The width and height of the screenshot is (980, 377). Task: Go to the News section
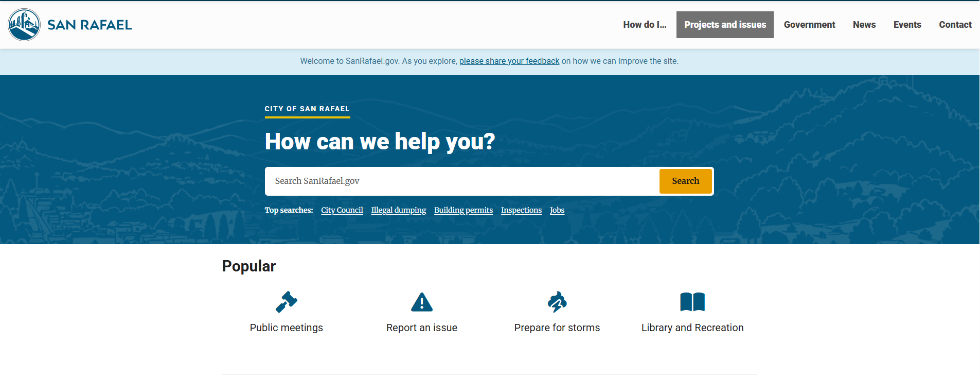point(864,25)
